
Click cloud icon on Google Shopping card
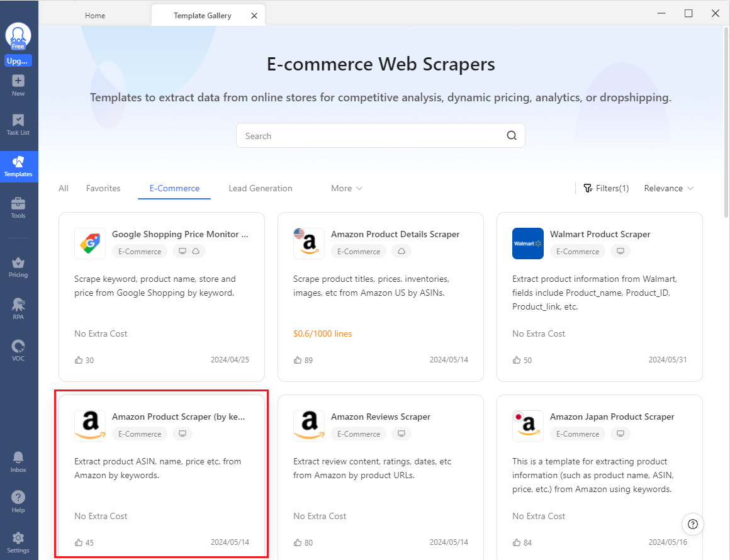click(x=196, y=252)
